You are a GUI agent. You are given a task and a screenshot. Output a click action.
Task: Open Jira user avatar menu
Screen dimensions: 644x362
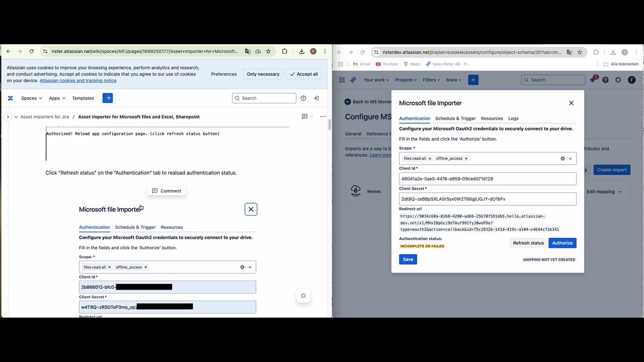[631, 80]
